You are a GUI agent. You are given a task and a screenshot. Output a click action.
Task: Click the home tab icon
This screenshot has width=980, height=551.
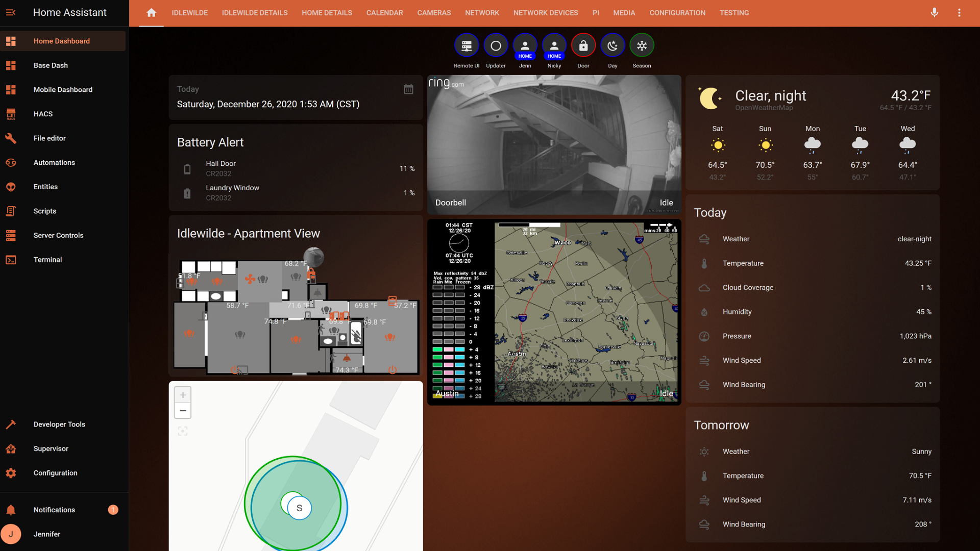[x=151, y=13]
